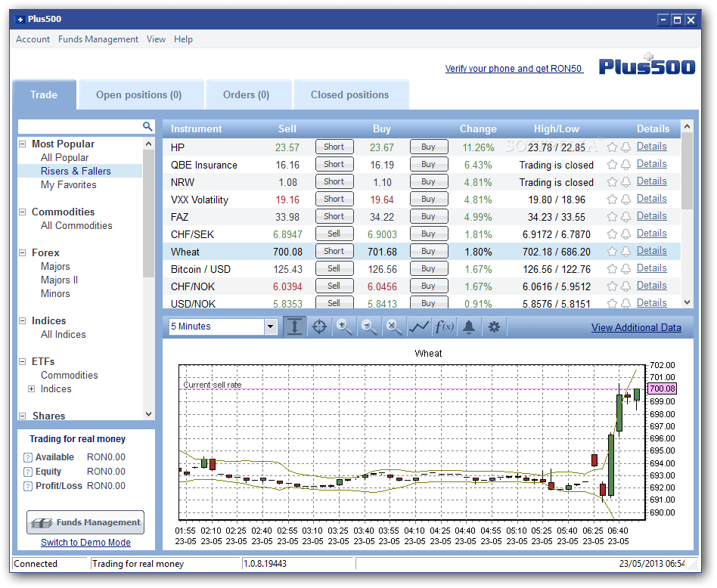Reset chart zoom with the X magnifier
Image resolution: width=717 pixels, height=588 pixels.
coord(393,326)
